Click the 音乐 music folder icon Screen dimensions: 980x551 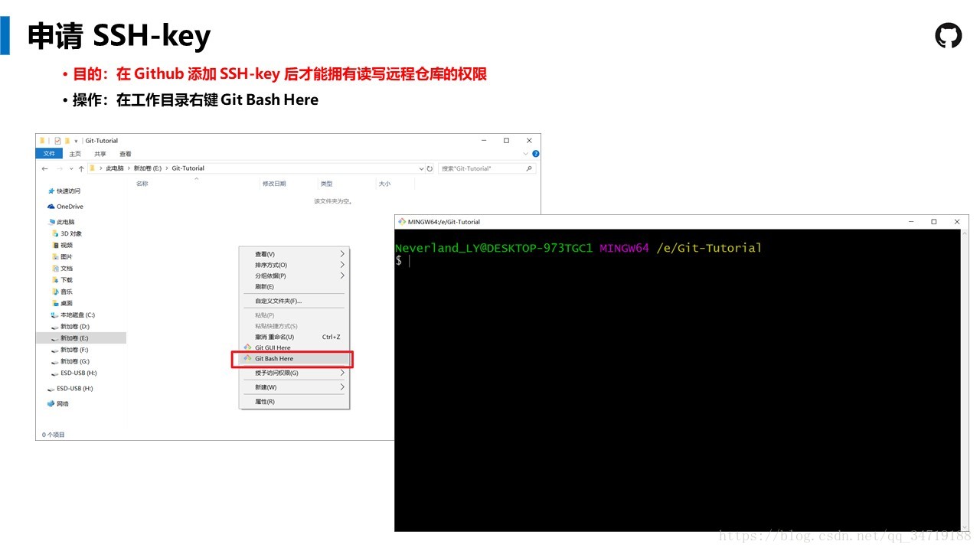pos(55,292)
